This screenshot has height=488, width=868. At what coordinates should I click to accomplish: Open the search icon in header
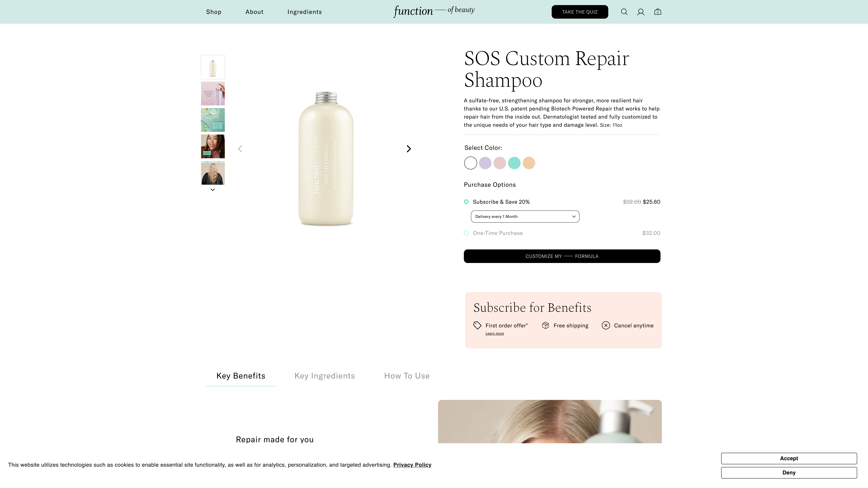[624, 12]
